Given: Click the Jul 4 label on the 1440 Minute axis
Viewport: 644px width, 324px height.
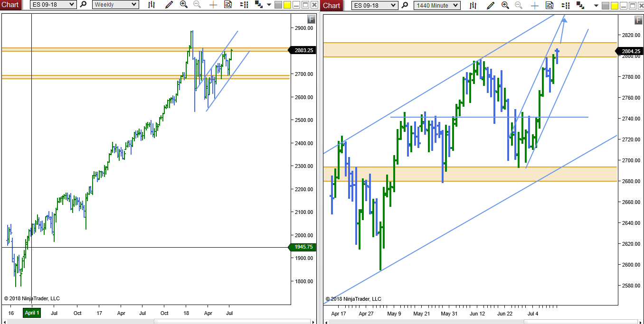Looking at the screenshot, I should pyautogui.click(x=533, y=314).
